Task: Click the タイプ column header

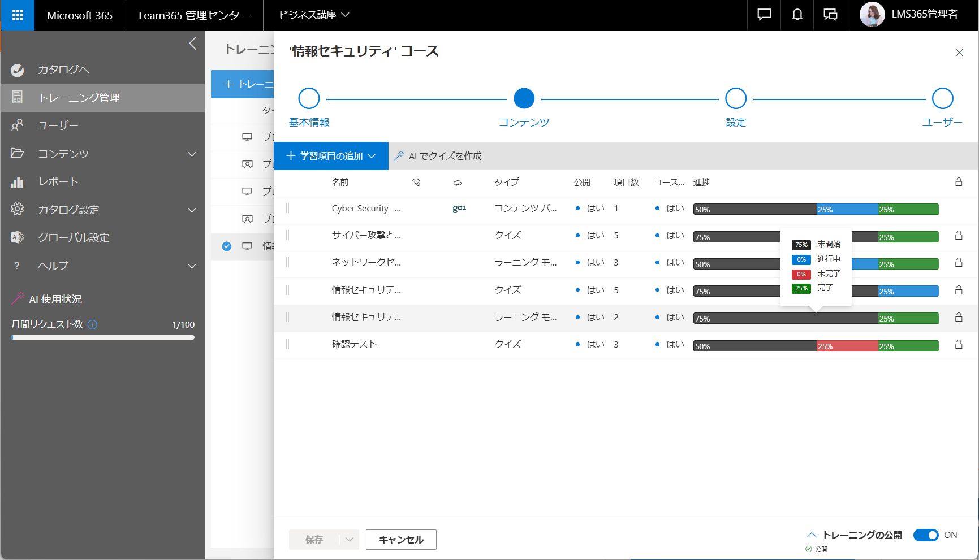Action: pyautogui.click(x=507, y=182)
